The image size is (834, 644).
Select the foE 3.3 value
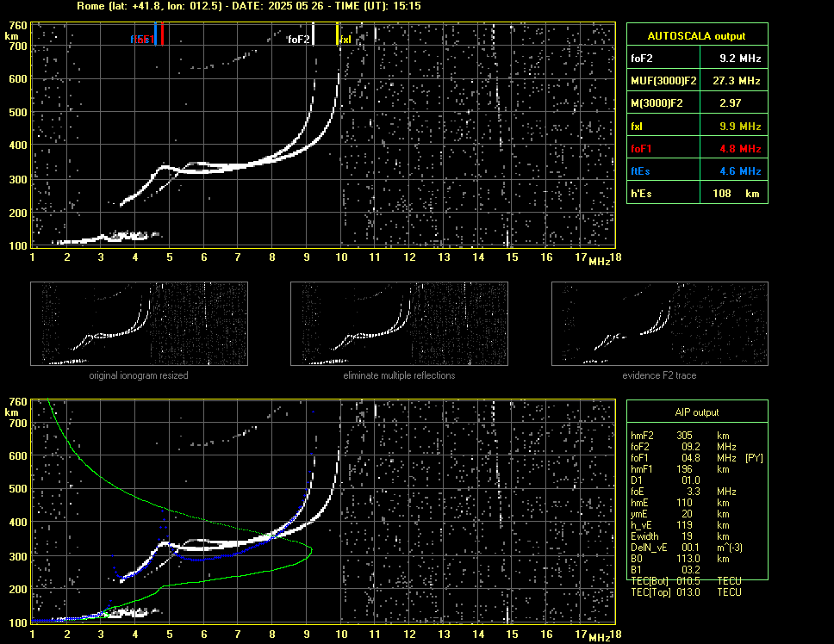tap(693, 492)
